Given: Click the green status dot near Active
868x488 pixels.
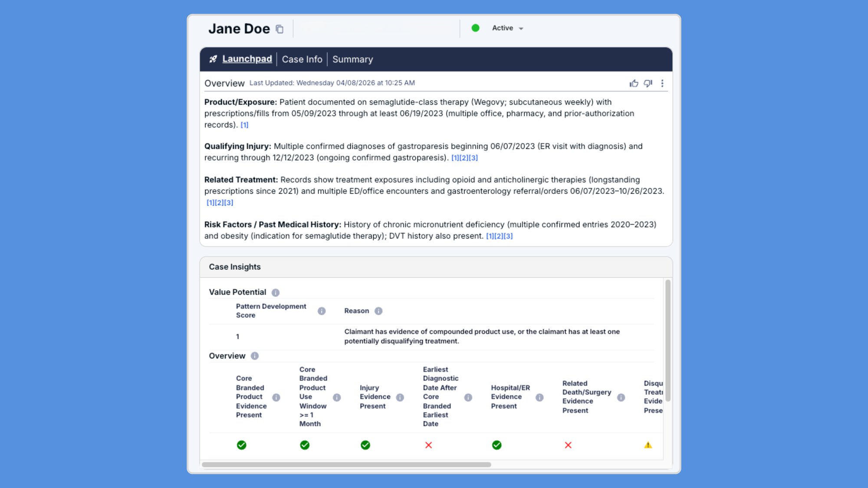Looking at the screenshot, I should 476,28.
